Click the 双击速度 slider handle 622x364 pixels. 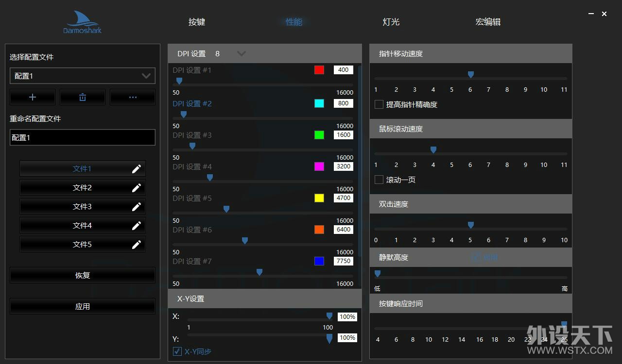point(471,225)
